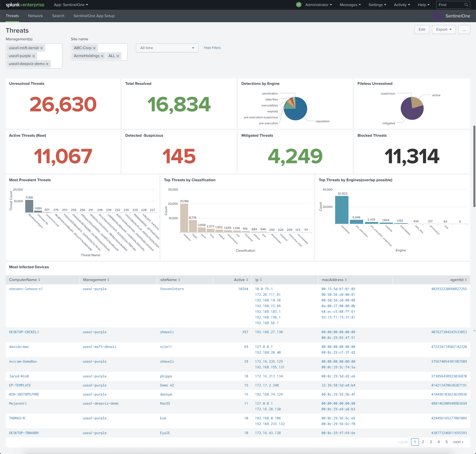Viewport: 476px width, 454px height.
Task: Switch to the Network tab
Action: coord(35,16)
